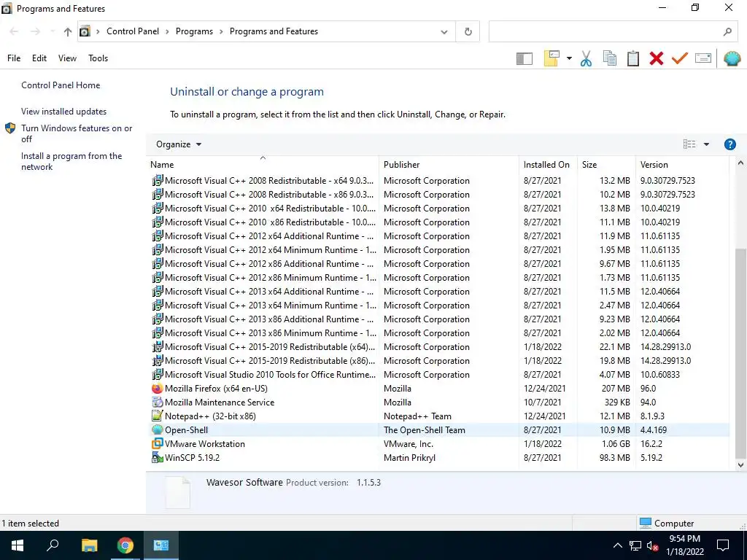Click the Copy toolbar icon
The height and width of the screenshot is (560, 747).
click(609, 58)
